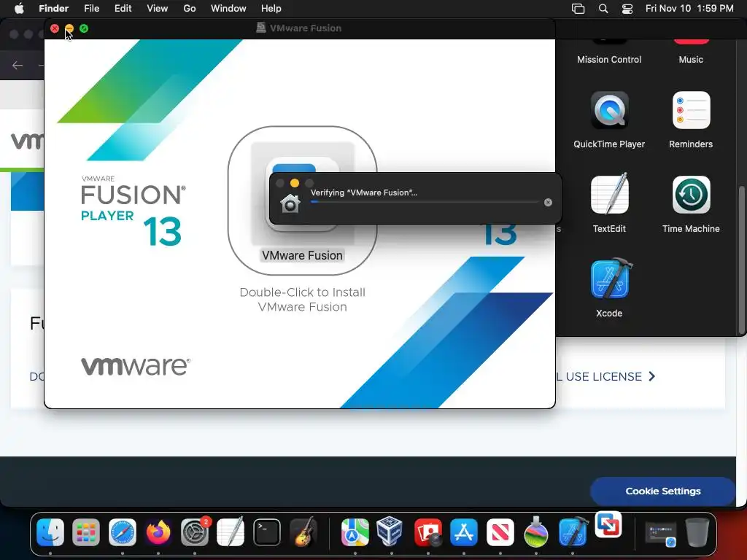Viewport: 747px width, 560px height.
Task: Open the Finder menu
Action: pos(53,9)
